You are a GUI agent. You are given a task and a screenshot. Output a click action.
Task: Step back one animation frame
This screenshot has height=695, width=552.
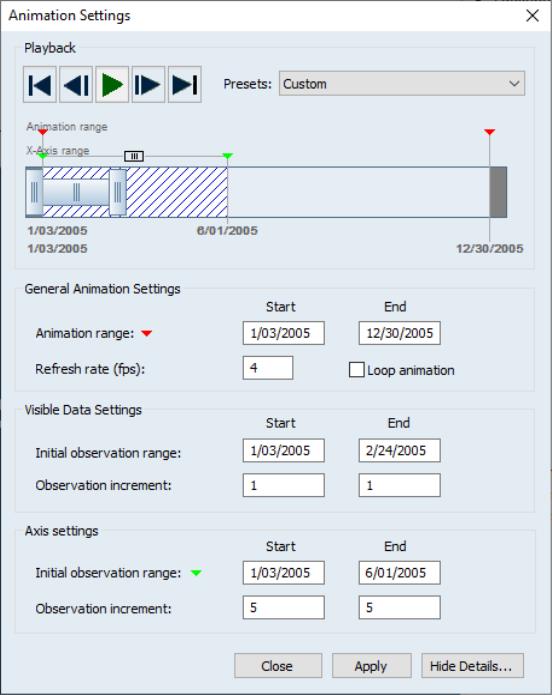pyautogui.click(x=76, y=85)
